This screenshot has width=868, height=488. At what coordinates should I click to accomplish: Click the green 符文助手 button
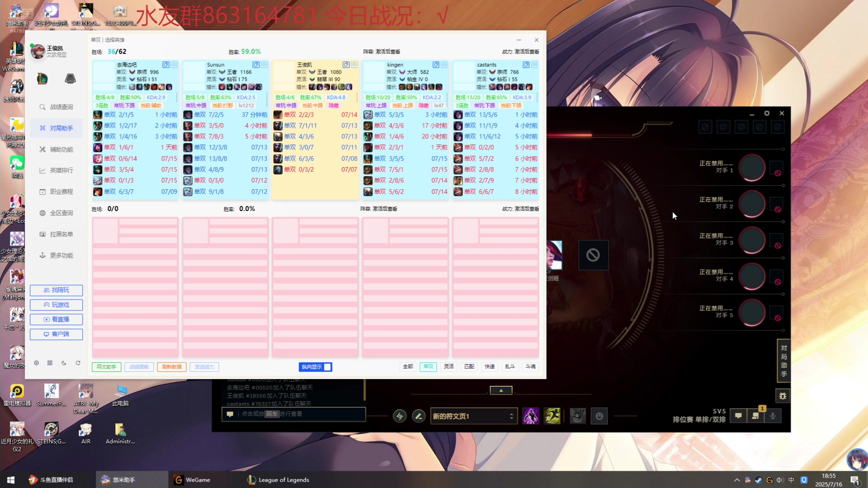click(x=107, y=367)
